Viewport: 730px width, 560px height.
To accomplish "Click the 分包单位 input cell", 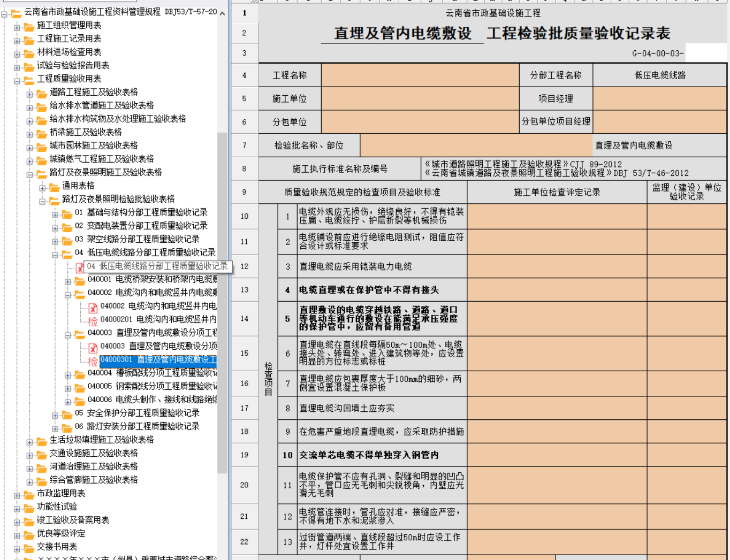I will pyautogui.click(x=420, y=122).
